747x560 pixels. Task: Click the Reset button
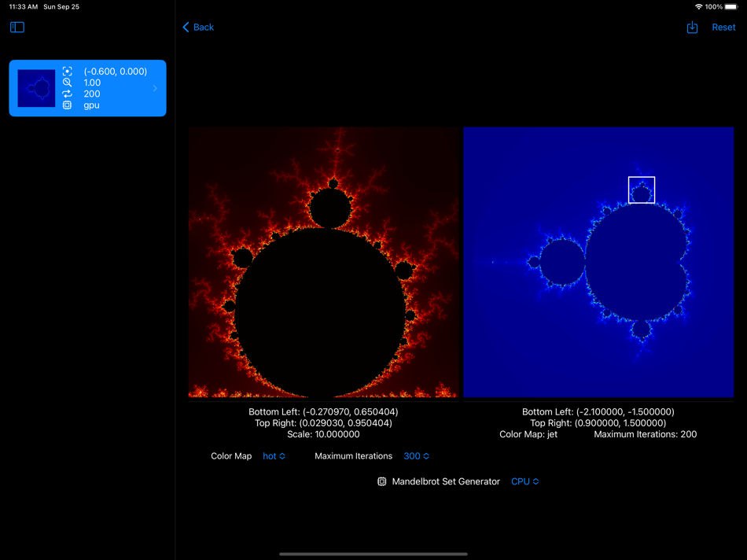723,28
